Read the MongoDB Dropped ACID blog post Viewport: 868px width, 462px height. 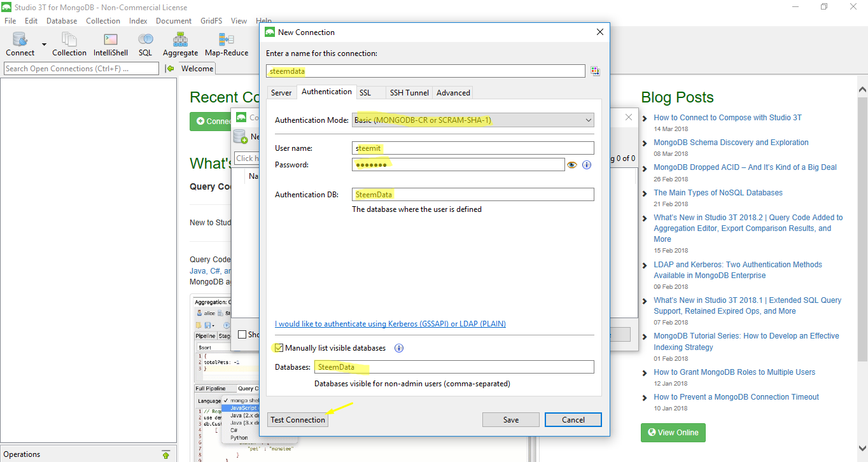[745, 167]
